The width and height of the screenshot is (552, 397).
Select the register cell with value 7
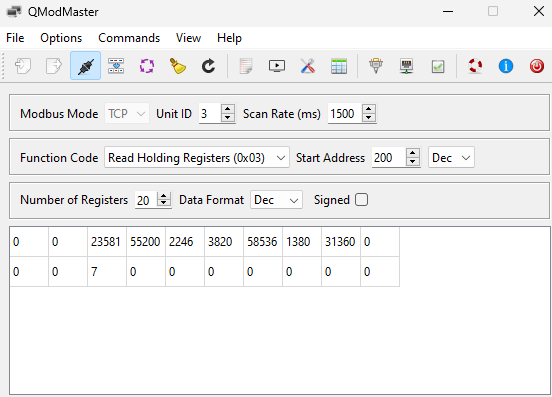(107, 272)
